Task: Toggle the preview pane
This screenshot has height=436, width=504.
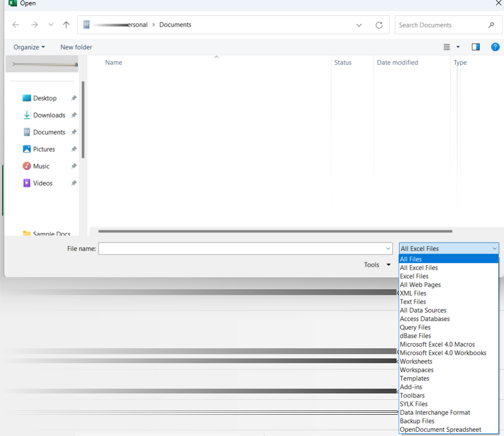Action: [476, 47]
